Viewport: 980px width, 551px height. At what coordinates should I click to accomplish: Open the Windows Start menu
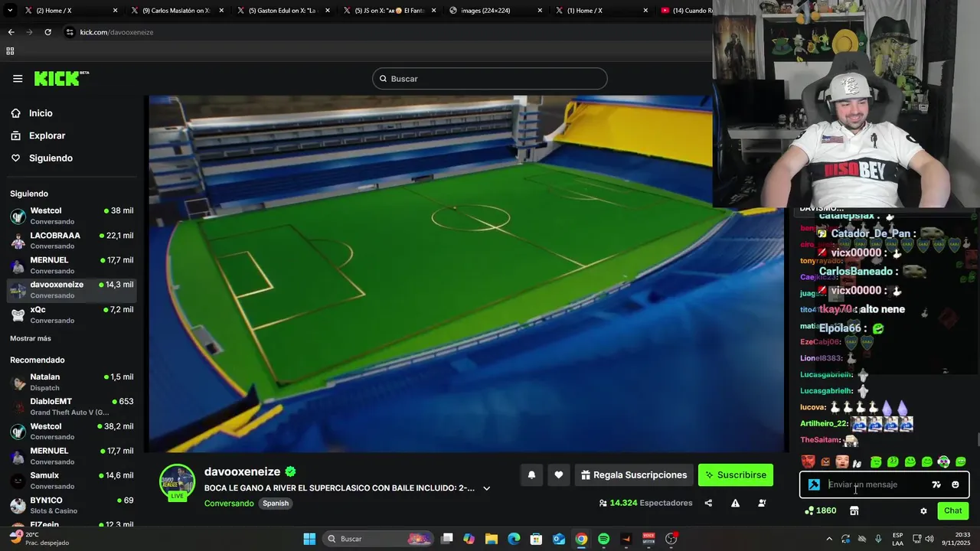[x=309, y=539]
